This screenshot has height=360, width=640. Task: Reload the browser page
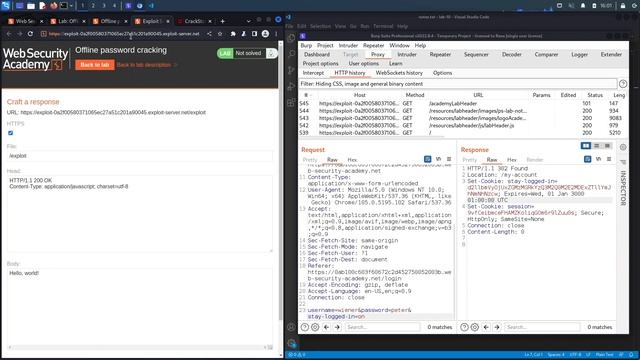pyautogui.click(x=30, y=34)
